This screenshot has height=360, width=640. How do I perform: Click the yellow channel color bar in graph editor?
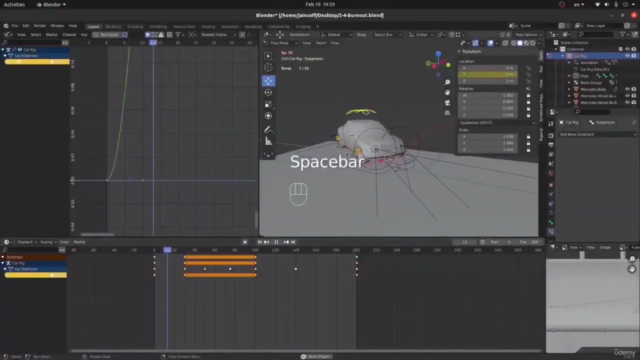coord(37,62)
